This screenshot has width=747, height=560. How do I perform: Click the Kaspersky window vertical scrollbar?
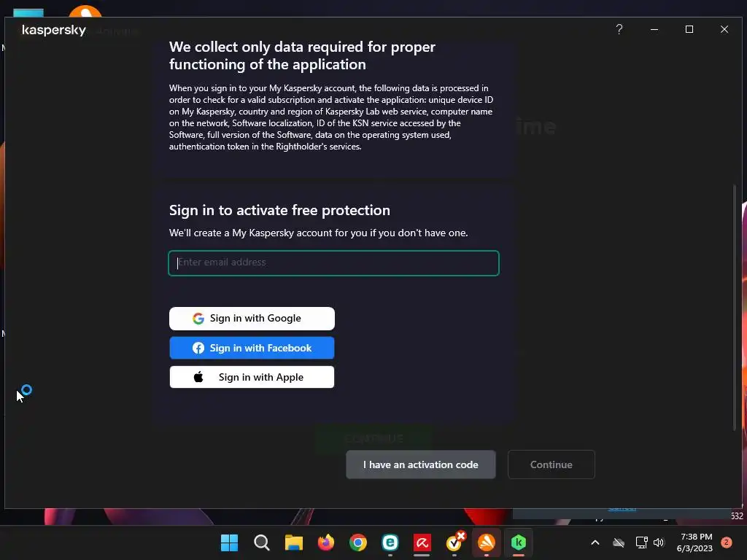pyautogui.click(x=735, y=307)
